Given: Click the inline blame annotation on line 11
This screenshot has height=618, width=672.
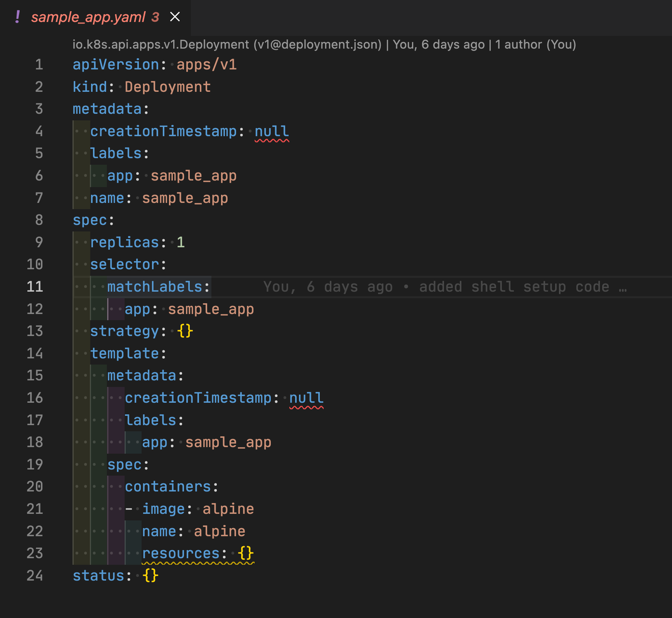Looking at the screenshot, I should 445,287.
